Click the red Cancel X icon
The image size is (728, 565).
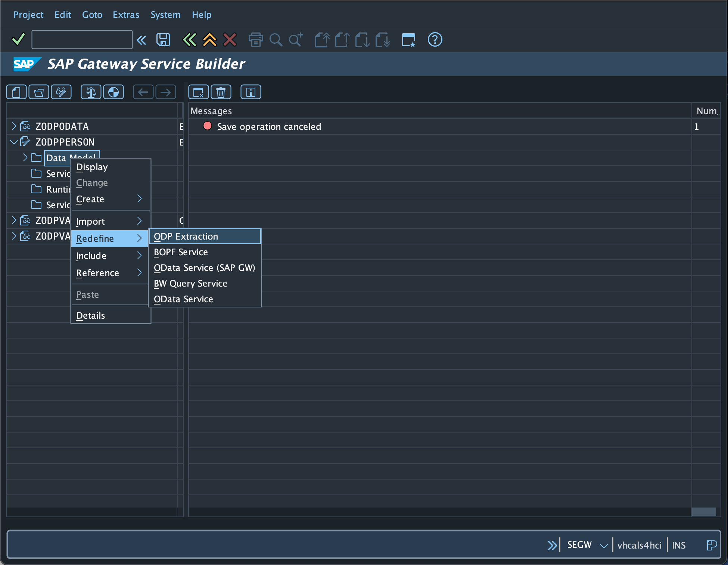230,40
